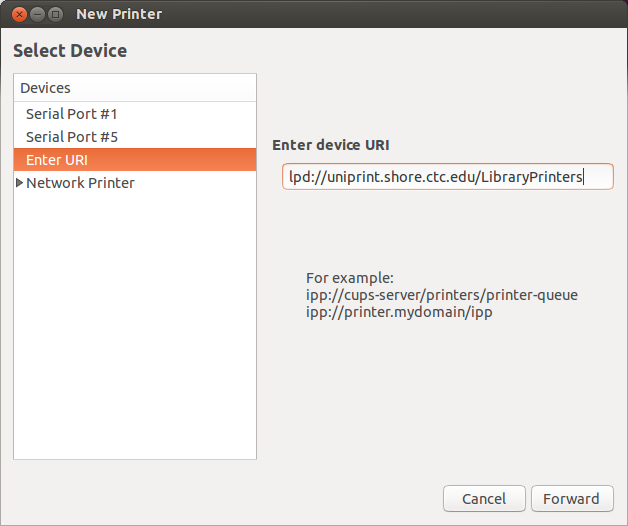Focus the device URI text field
The height and width of the screenshot is (526, 628).
tap(448, 177)
